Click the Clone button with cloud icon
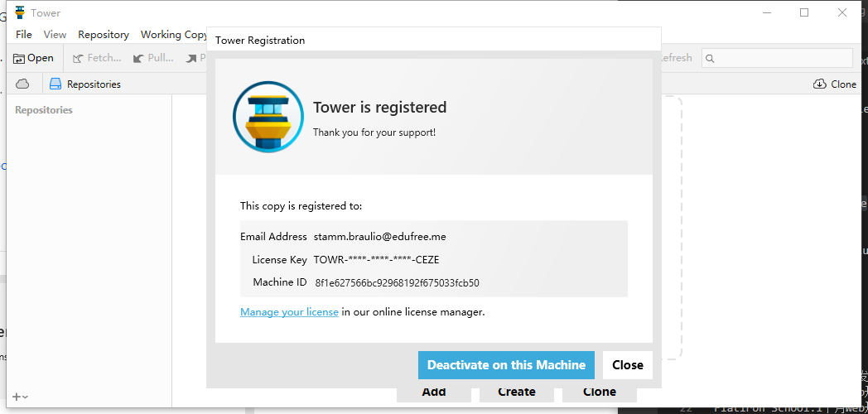Viewport: 868px width, 414px height. 834,84
